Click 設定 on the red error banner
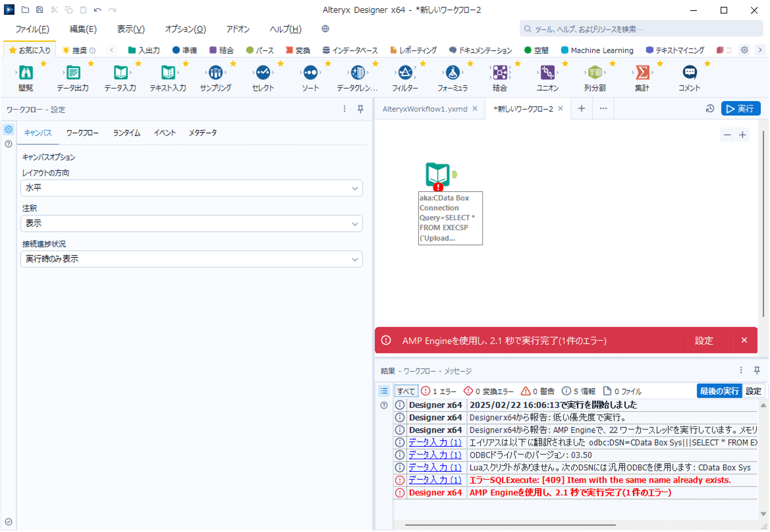 [x=704, y=340]
